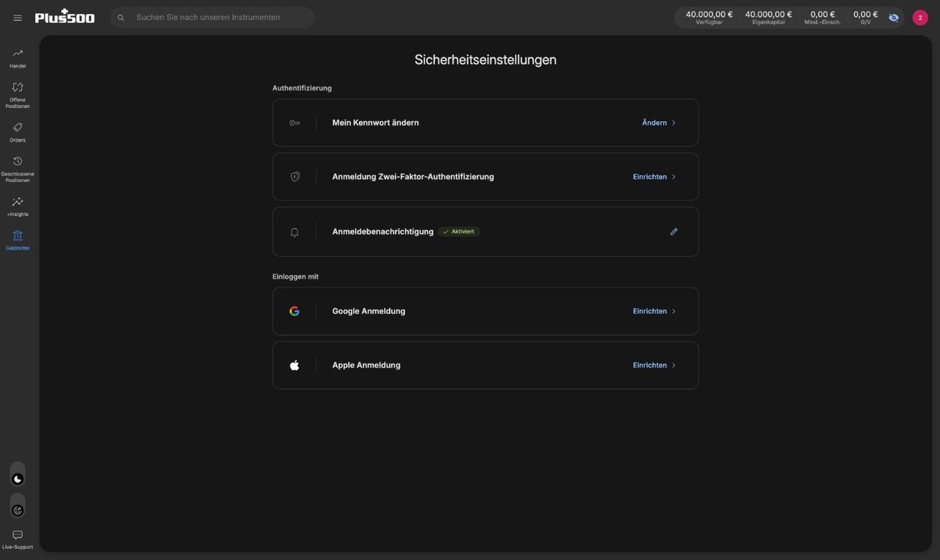
Task: Select Geldmittel in the sidebar
Action: [x=18, y=241]
